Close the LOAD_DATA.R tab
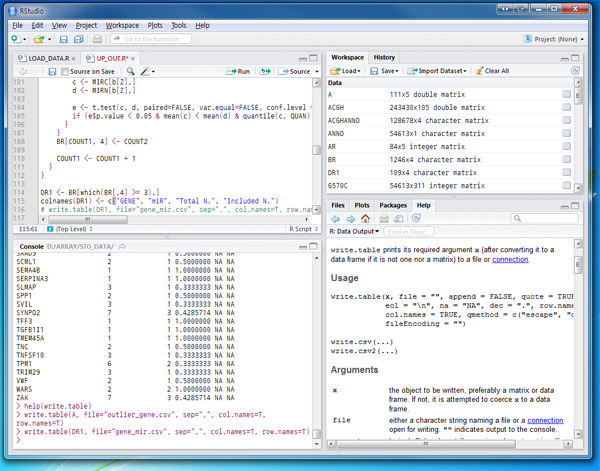 (x=73, y=59)
